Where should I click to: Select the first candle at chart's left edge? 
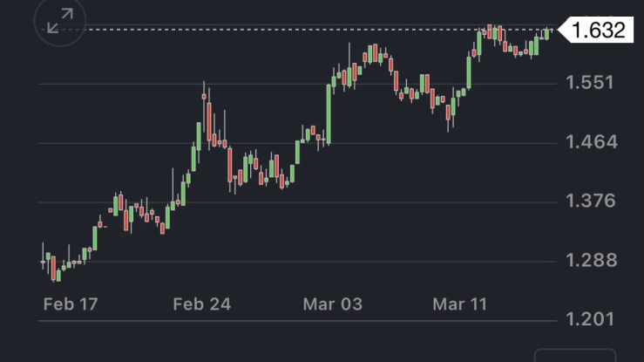43,261
